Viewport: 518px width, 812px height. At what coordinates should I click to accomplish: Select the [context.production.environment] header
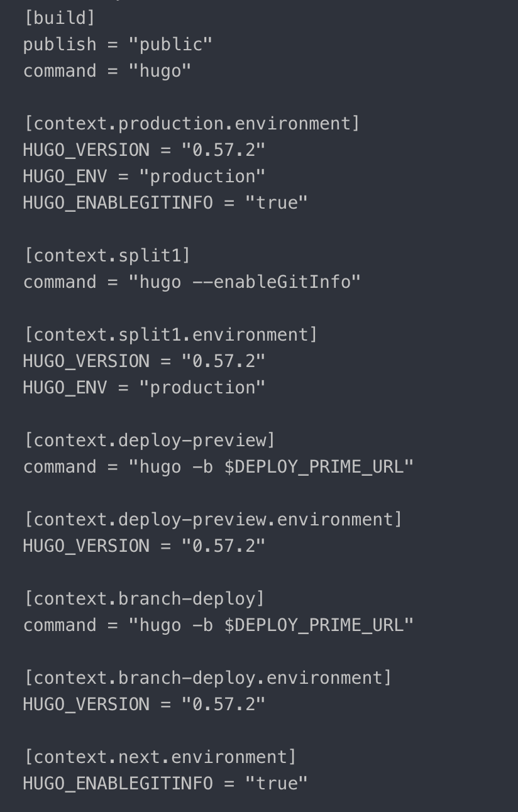point(192,123)
